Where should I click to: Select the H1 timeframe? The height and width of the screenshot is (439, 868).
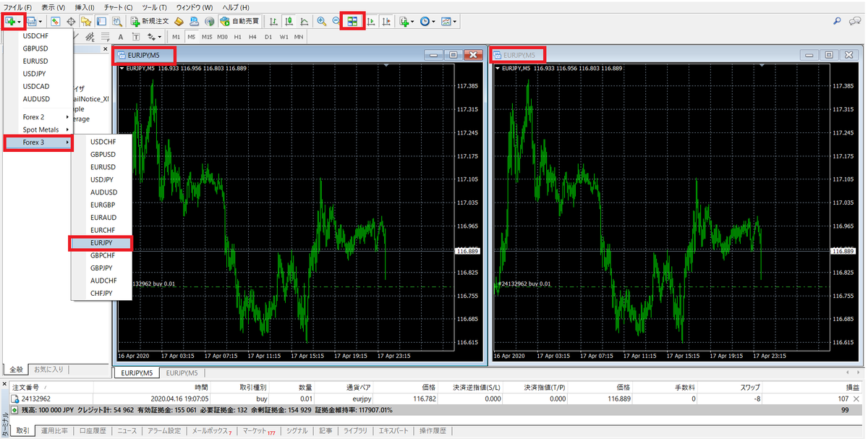coord(237,37)
